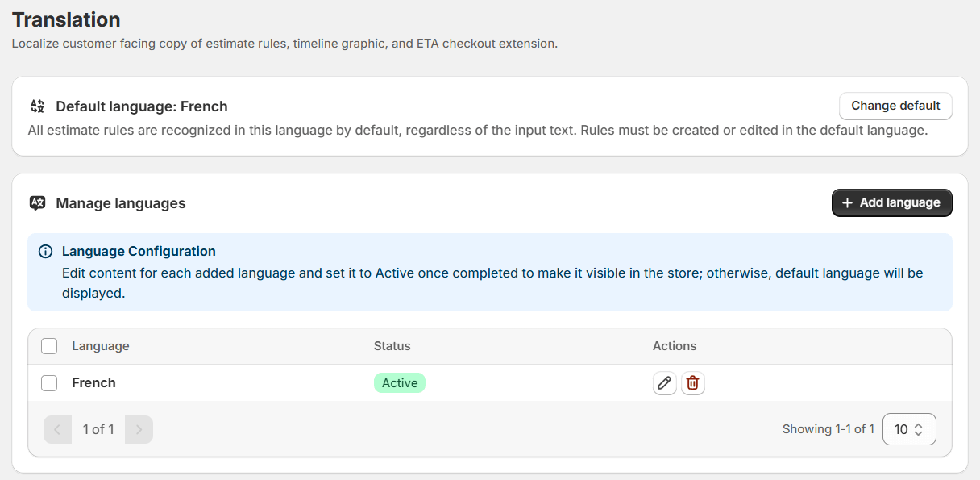Open the page size dropdown showing 10
980x480 pixels.
pos(909,428)
